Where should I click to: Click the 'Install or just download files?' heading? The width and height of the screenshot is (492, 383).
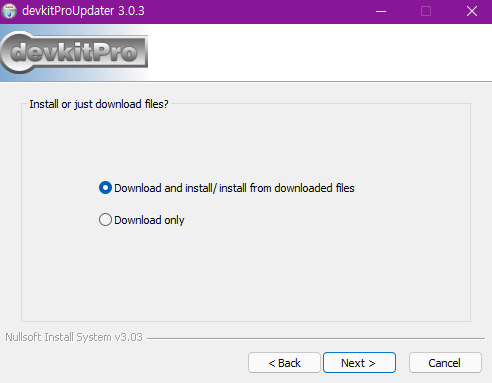(x=99, y=104)
